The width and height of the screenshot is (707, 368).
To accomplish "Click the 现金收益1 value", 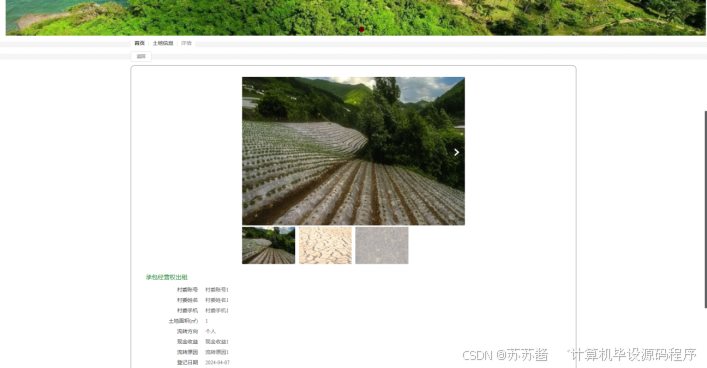I will [x=217, y=342].
